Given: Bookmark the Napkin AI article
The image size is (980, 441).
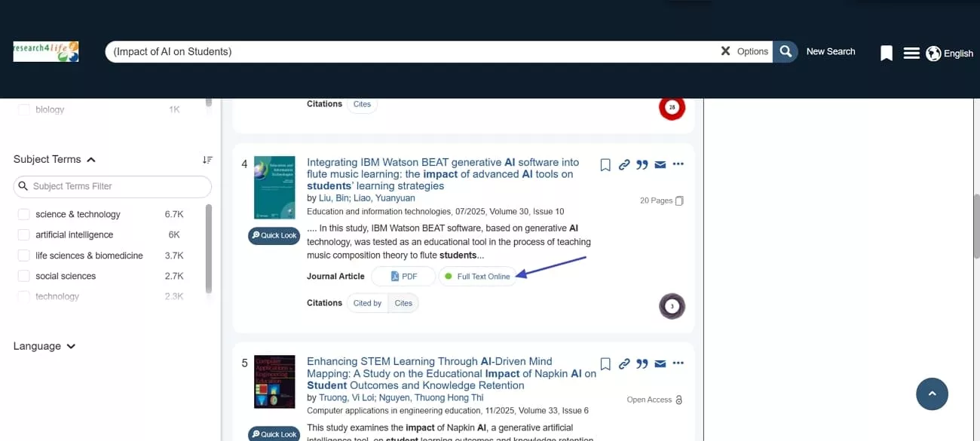Looking at the screenshot, I should coord(605,363).
